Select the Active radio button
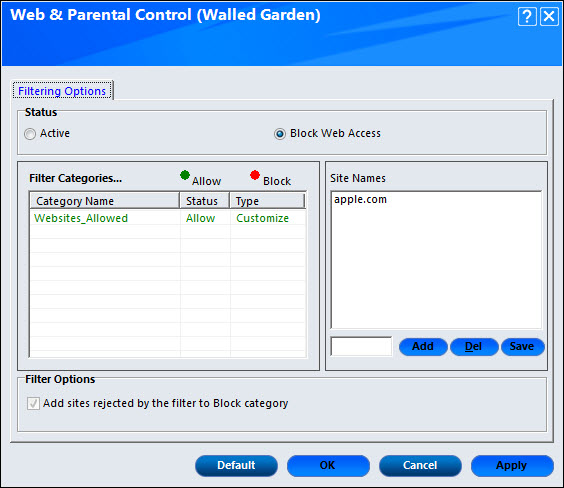This screenshot has height=488, width=564. [30, 134]
